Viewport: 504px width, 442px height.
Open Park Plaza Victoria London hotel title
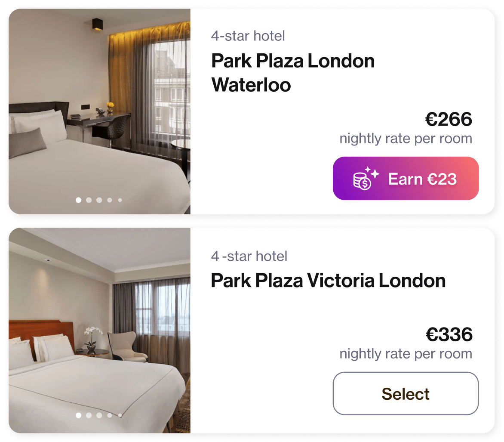point(328,281)
